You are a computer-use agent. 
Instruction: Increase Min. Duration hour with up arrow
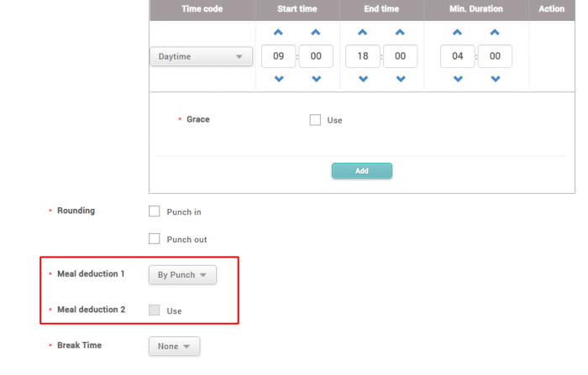tap(458, 33)
